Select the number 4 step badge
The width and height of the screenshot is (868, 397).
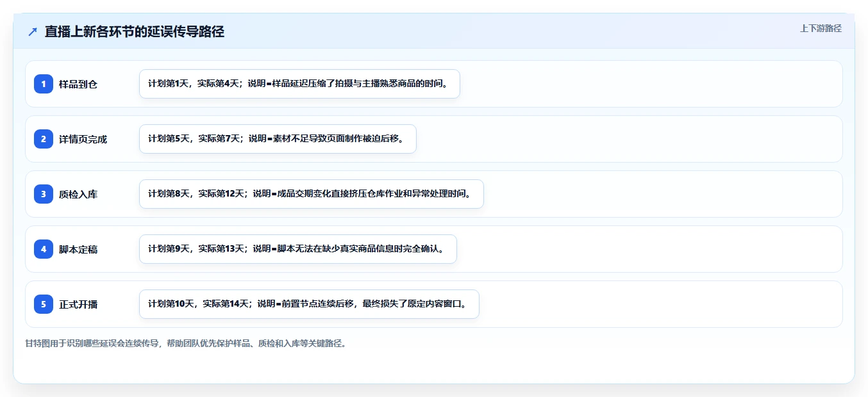pyautogui.click(x=44, y=249)
